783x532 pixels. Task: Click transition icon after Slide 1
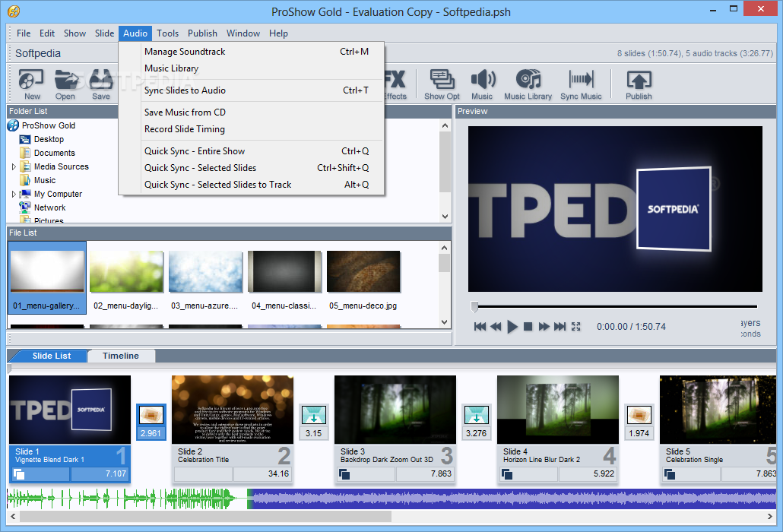[x=151, y=415]
